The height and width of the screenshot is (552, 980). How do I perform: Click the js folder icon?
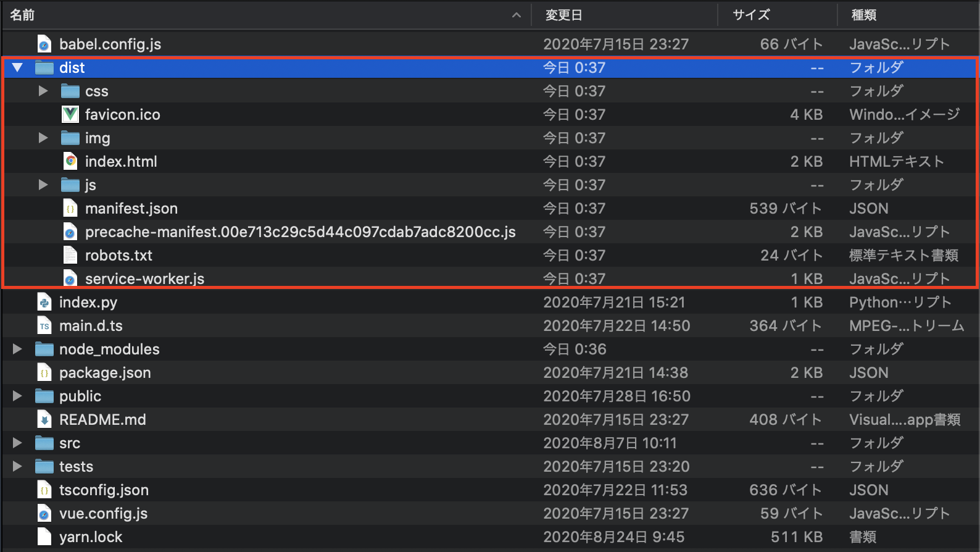pyautogui.click(x=70, y=185)
